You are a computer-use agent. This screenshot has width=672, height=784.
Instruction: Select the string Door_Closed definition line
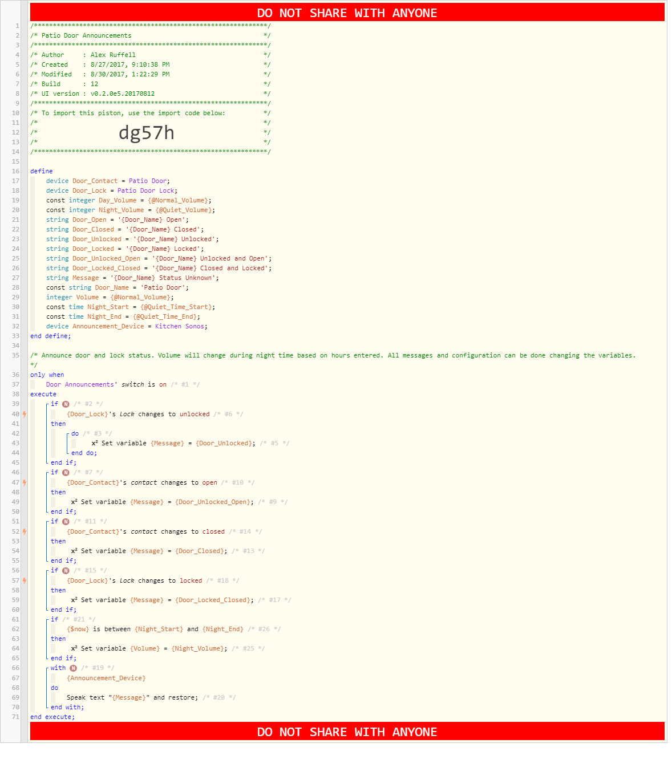click(125, 229)
